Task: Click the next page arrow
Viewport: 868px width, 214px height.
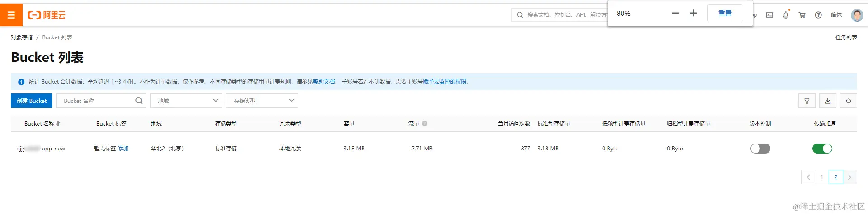Action: (x=850, y=177)
